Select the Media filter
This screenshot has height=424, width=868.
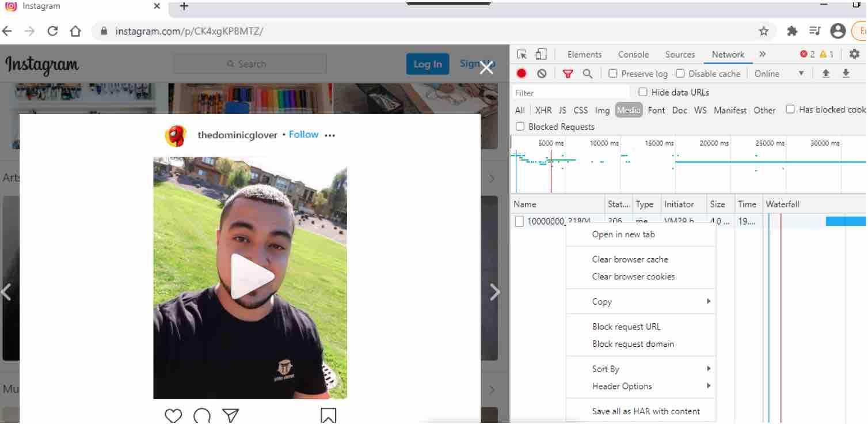[629, 110]
